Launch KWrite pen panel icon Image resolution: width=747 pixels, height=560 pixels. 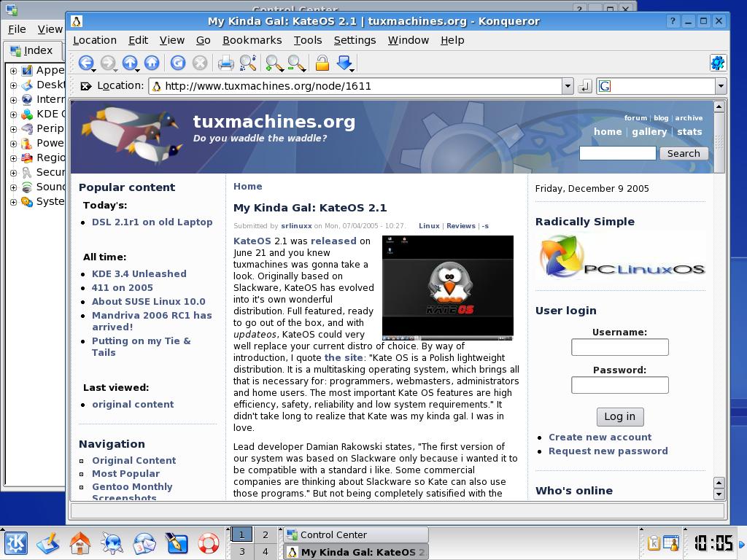tap(177, 543)
